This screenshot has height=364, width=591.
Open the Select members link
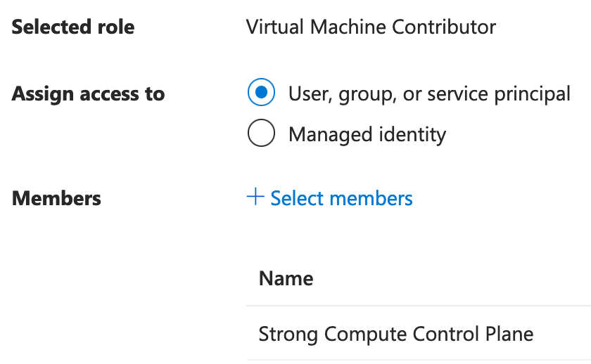pyautogui.click(x=341, y=198)
